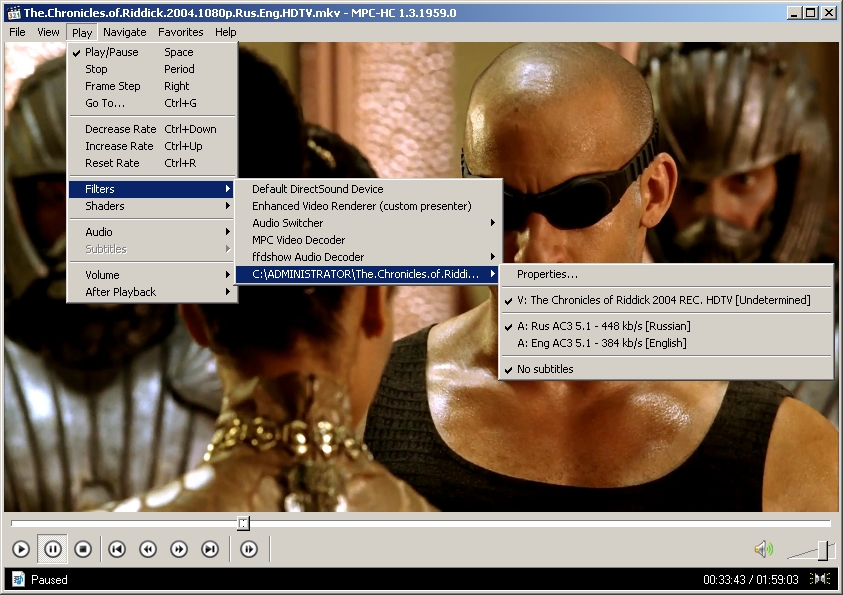Select Go To... in the Play menu

point(105,103)
